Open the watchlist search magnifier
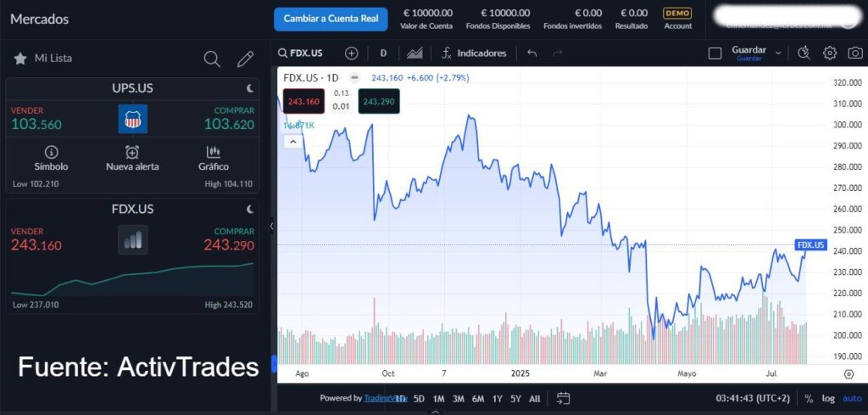868x415 pixels. point(212,59)
